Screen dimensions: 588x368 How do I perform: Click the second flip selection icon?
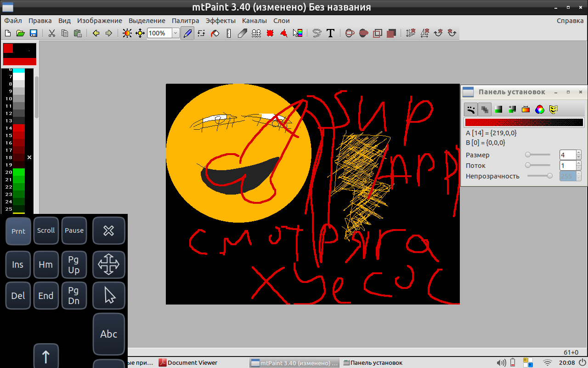(424, 33)
